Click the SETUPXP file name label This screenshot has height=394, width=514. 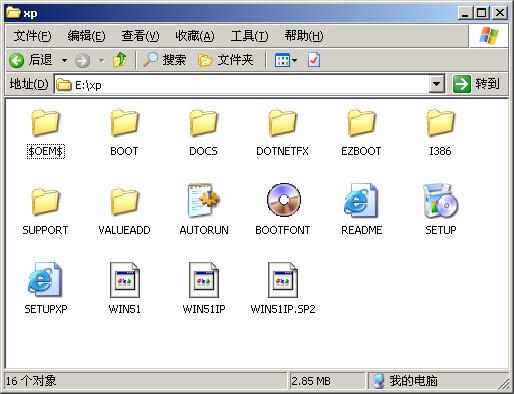(46, 309)
